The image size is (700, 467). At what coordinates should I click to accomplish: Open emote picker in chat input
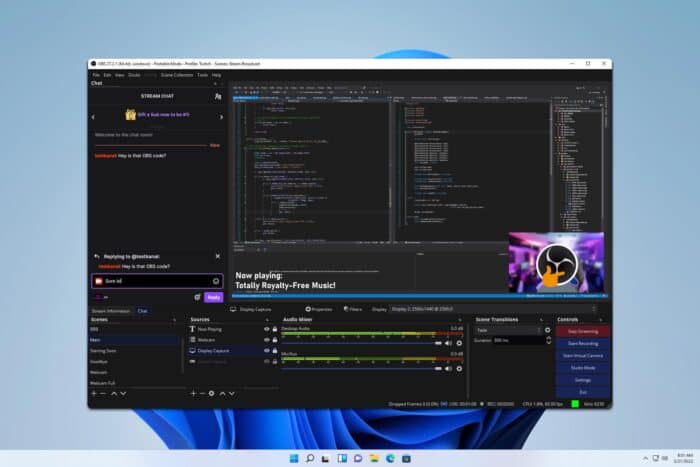pyautogui.click(x=216, y=281)
